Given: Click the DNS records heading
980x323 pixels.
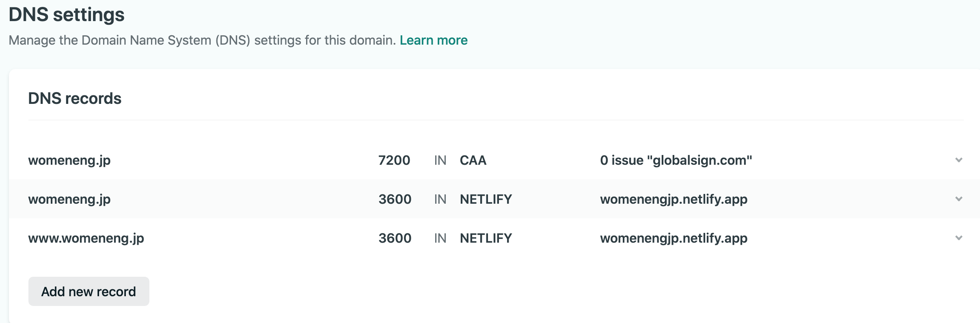Looking at the screenshot, I should pyautogui.click(x=75, y=98).
